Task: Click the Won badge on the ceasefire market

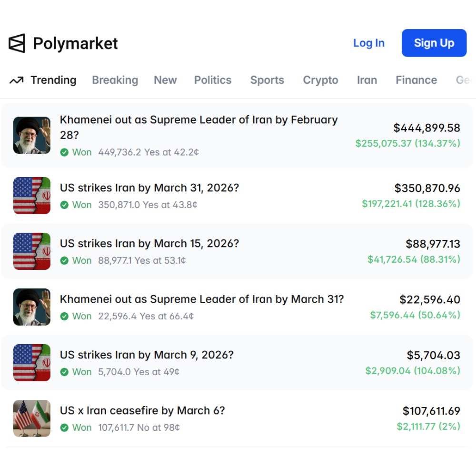Action: (64, 427)
